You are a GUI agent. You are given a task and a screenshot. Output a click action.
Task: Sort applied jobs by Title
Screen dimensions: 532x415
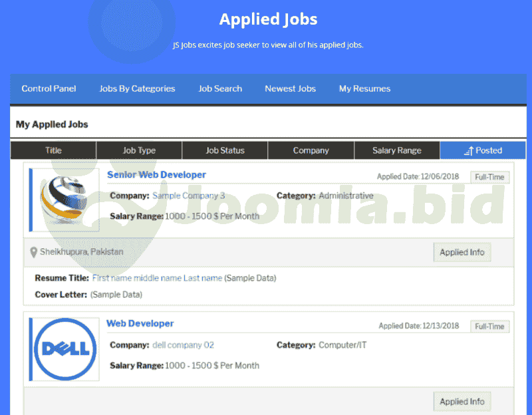[53, 150]
